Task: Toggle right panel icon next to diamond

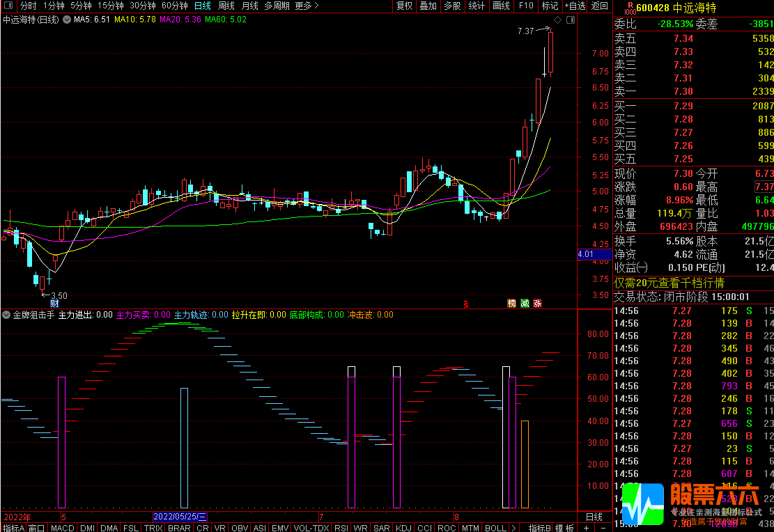Action: pyautogui.click(x=571, y=19)
